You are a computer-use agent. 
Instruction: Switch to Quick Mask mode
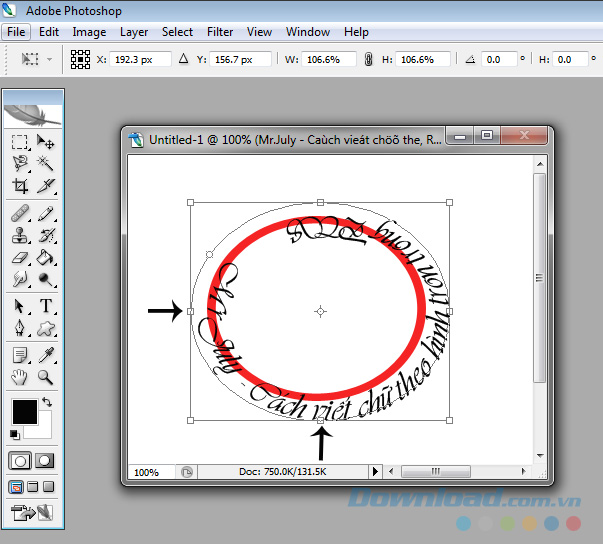click(x=45, y=461)
